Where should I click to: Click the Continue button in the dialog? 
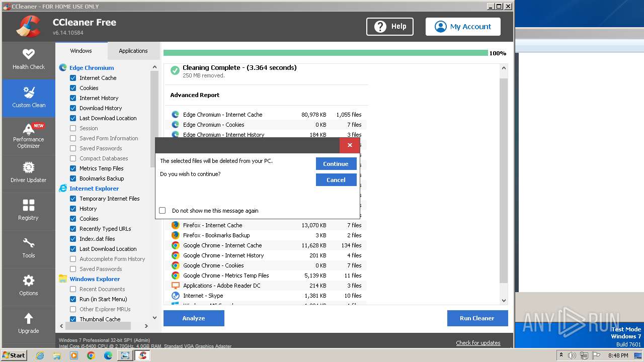(336, 164)
